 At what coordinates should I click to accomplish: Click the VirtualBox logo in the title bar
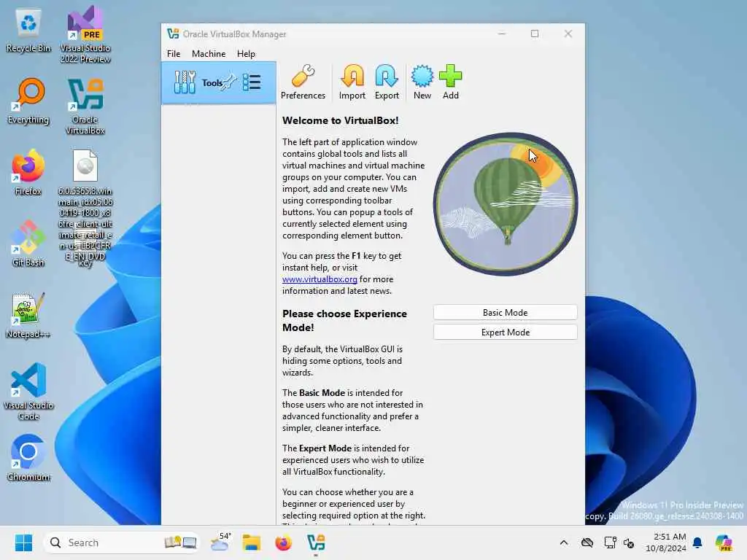pyautogui.click(x=173, y=34)
